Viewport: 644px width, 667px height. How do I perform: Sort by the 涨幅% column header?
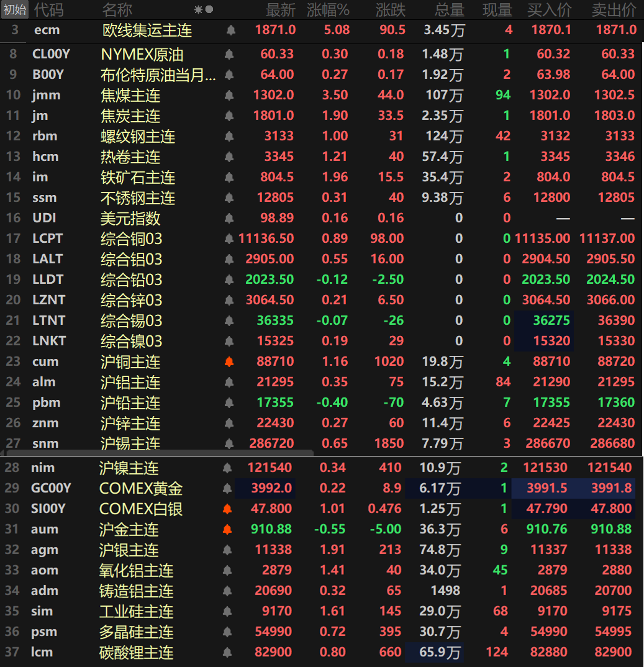(328, 9)
